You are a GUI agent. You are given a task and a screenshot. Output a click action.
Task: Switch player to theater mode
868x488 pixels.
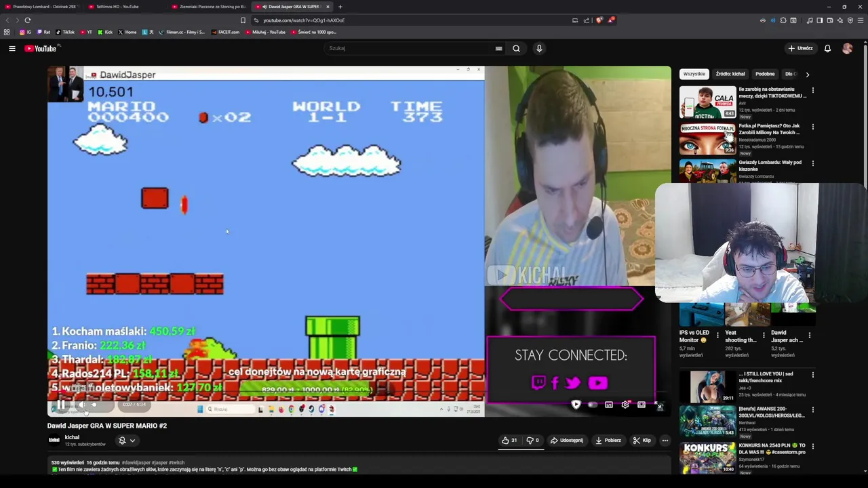click(642, 405)
